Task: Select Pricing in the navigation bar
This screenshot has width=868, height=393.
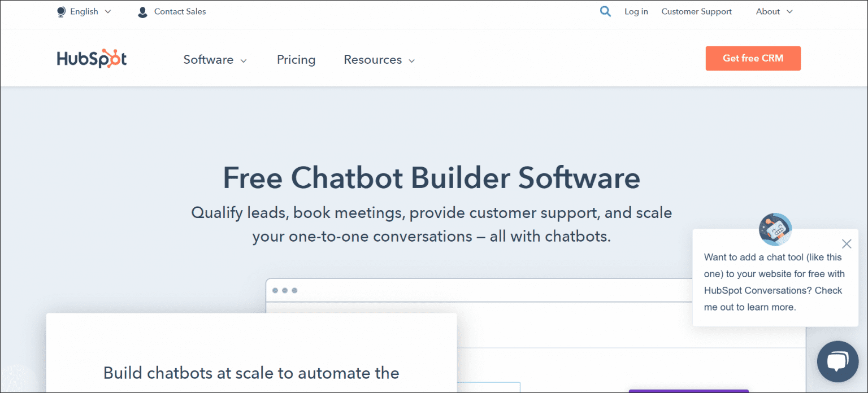Action: 296,60
